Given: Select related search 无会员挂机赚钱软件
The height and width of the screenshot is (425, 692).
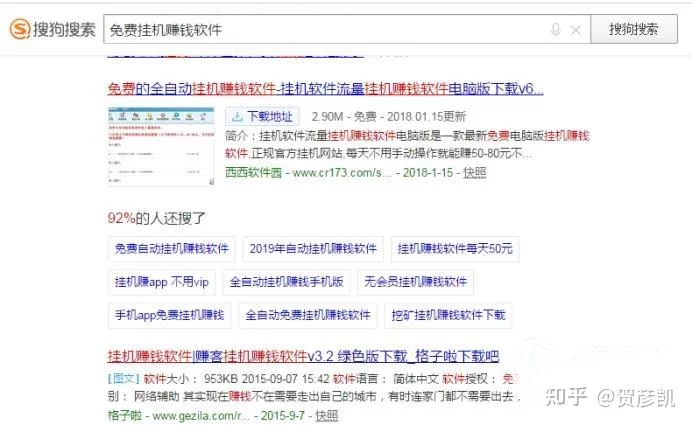Looking at the screenshot, I should pyautogui.click(x=415, y=282).
